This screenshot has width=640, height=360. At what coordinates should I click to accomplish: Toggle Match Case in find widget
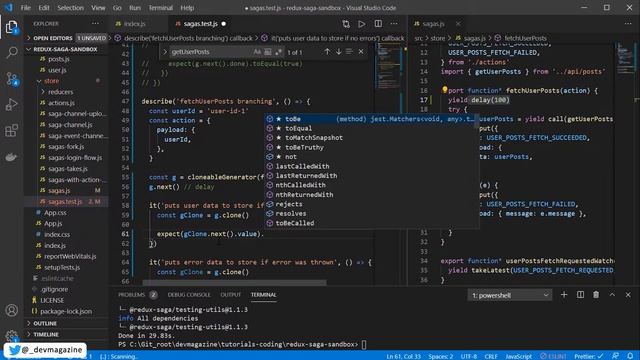click(257, 52)
